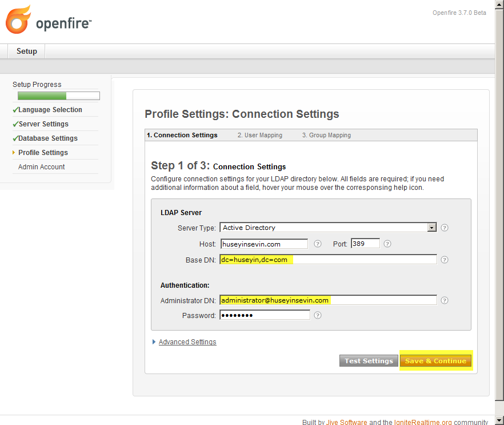Open the Server Type dropdown
Viewport: 504px width, 425px height.
[328, 228]
